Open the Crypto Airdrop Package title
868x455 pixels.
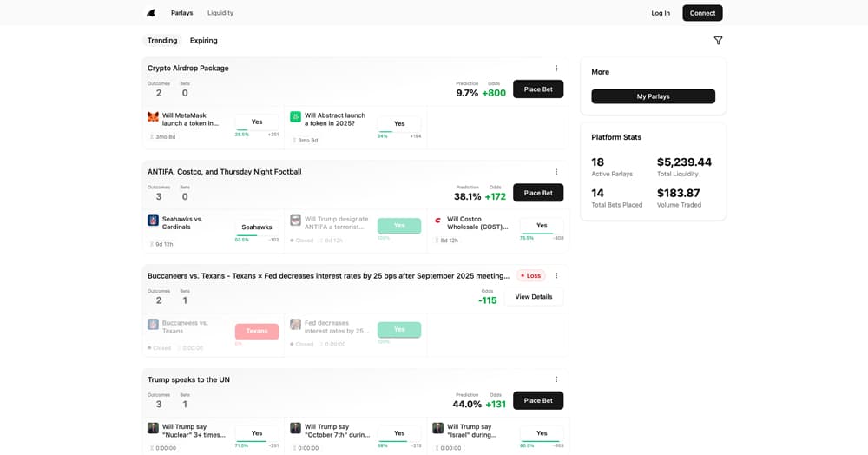click(187, 68)
